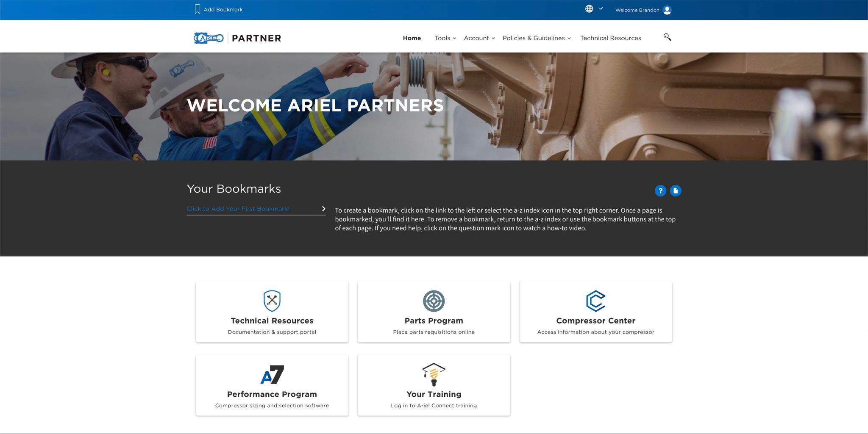Click the Technical Resources wrench shield icon
Screen dimensions: 868x434
point(272,301)
